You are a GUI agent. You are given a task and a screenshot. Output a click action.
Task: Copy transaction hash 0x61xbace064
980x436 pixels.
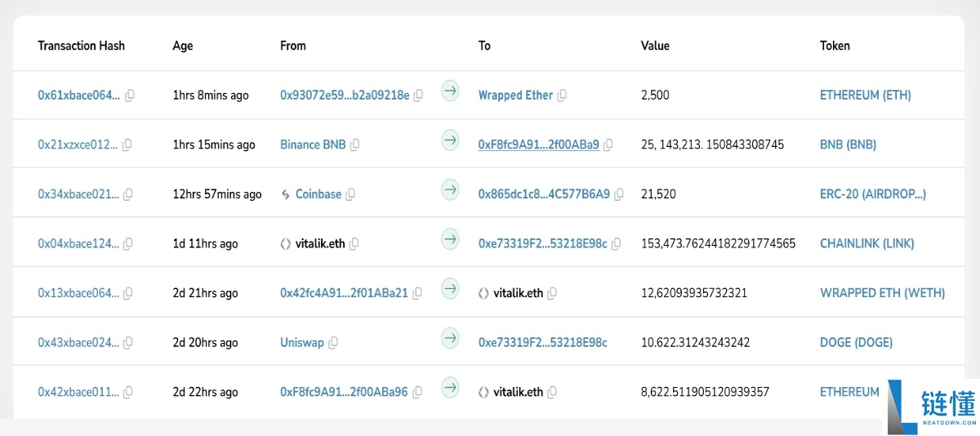coord(129,96)
